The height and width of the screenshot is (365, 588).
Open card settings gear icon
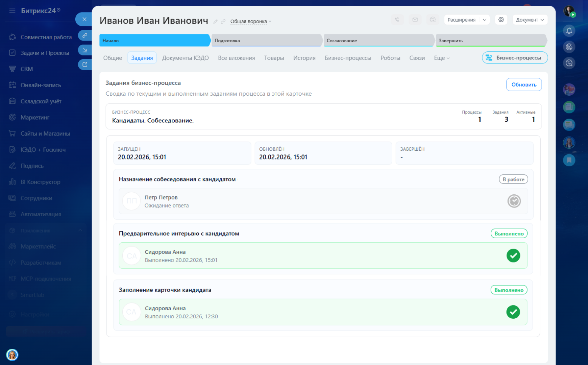501,20
